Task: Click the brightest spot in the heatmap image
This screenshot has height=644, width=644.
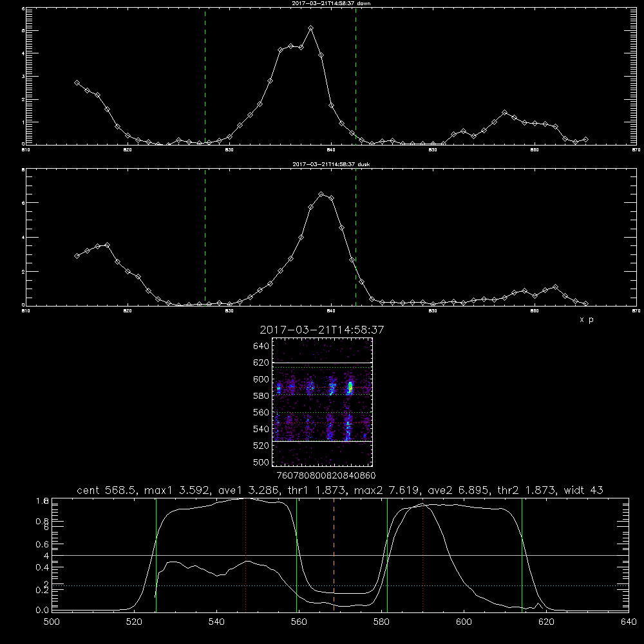Action: click(350, 387)
